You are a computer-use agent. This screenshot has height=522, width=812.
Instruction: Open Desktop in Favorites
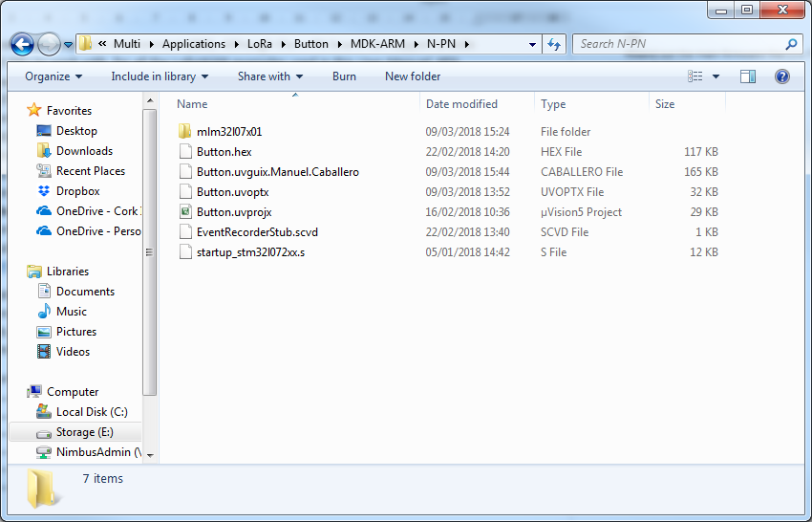(x=76, y=131)
